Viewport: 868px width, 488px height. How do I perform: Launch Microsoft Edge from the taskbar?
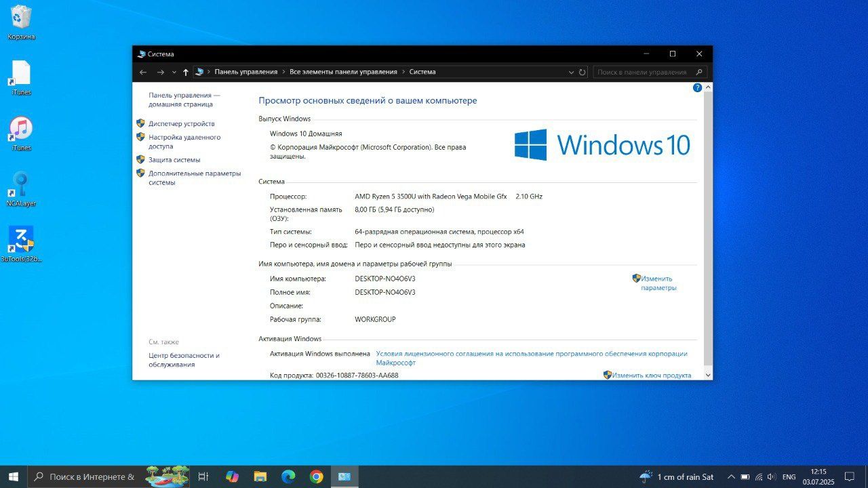click(x=288, y=477)
